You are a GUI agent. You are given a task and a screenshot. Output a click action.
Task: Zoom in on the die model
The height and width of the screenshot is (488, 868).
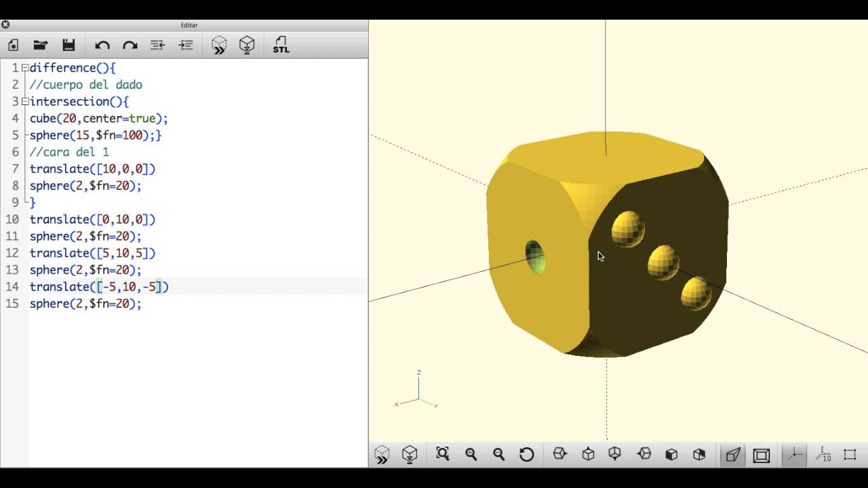point(471,455)
